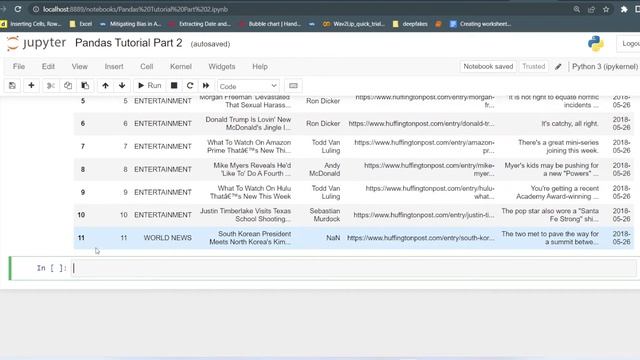640x360 pixels.
Task: Click the Justin Timberlake Visits Texas headline
Action: click(x=245, y=215)
